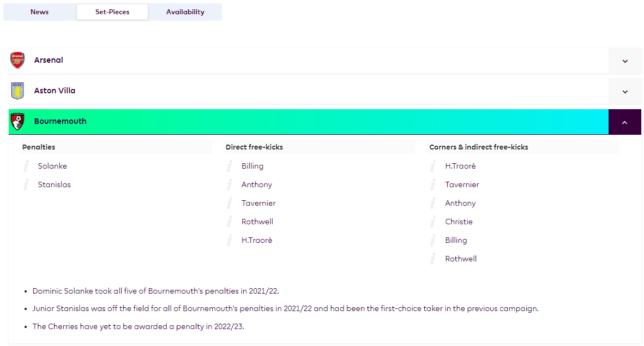Choose Anthony under Direct free-kicks
This screenshot has height=346, width=644.
(257, 184)
